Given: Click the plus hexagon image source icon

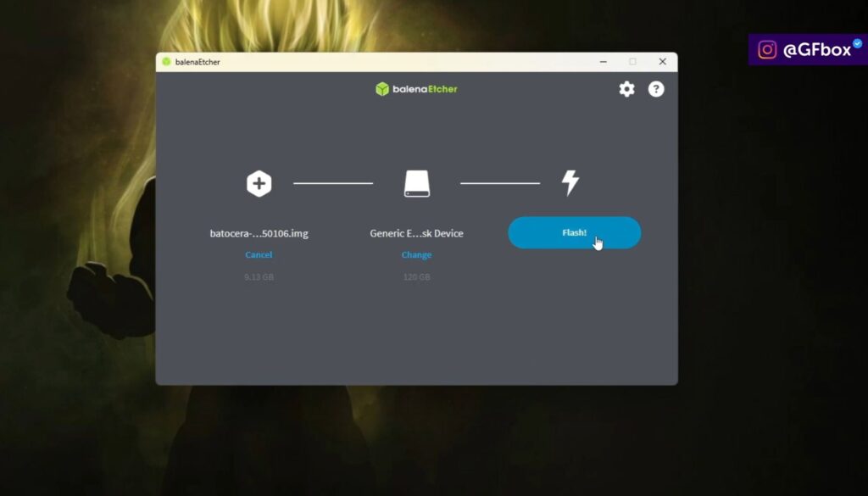Looking at the screenshot, I should 259,184.
